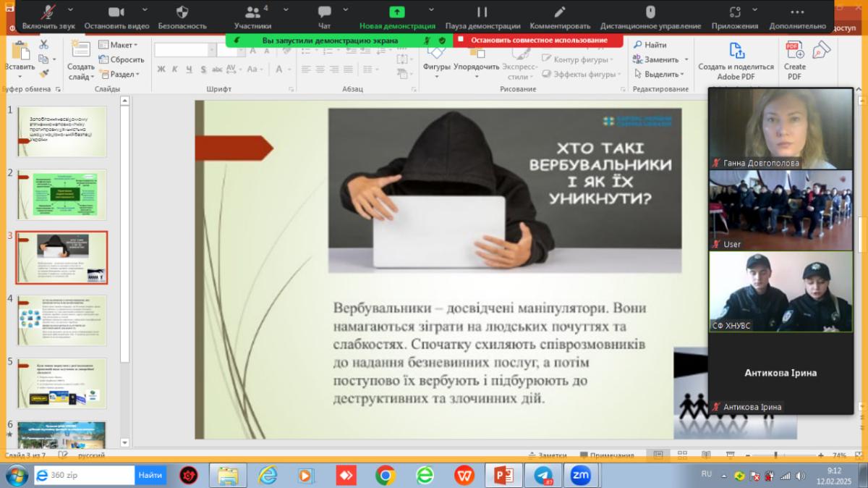
Task: Toggle text shadow S formatting
Action: pyautogui.click(x=203, y=70)
